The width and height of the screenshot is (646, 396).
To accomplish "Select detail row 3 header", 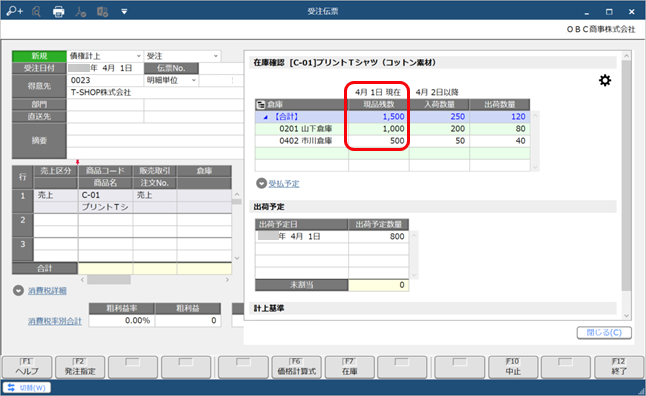I will pyautogui.click(x=23, y=249).
